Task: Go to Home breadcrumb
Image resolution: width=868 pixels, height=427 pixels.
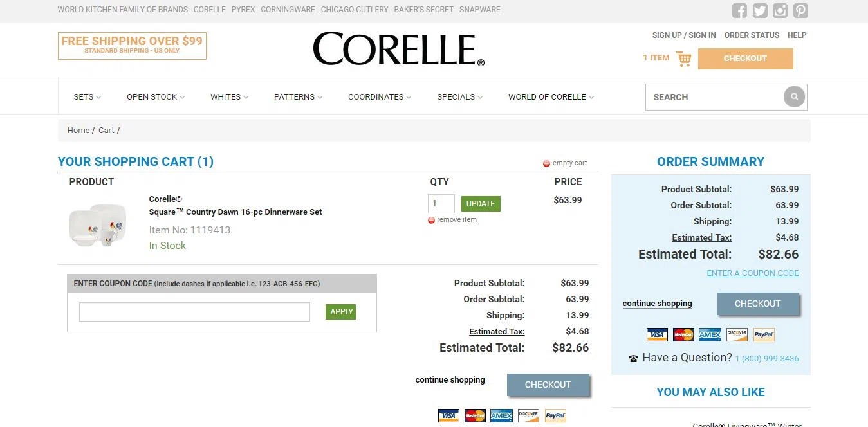Action: click(x=78, y=131)
